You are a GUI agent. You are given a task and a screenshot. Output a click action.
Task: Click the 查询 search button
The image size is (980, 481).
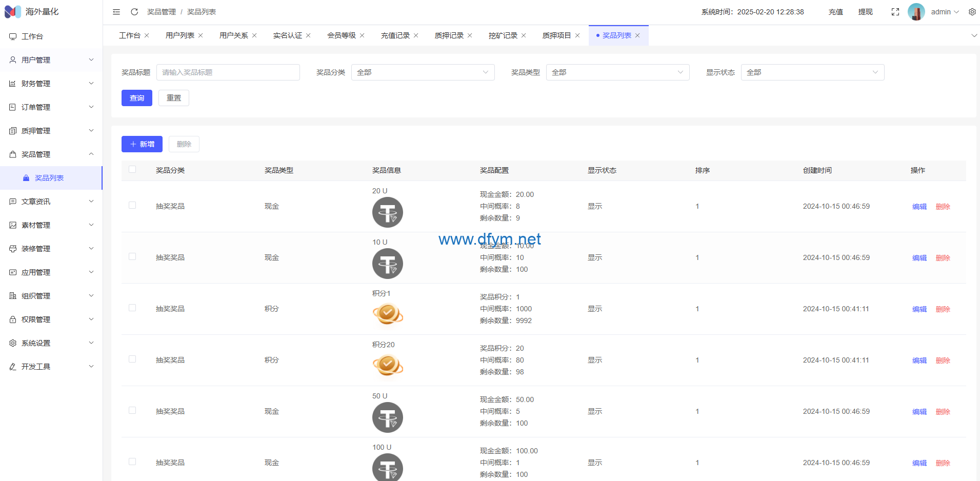(x=137, y=98)
